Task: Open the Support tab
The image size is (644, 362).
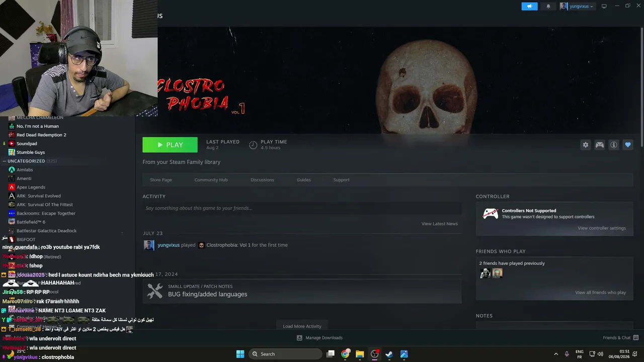Action: [x=341, y=180]
